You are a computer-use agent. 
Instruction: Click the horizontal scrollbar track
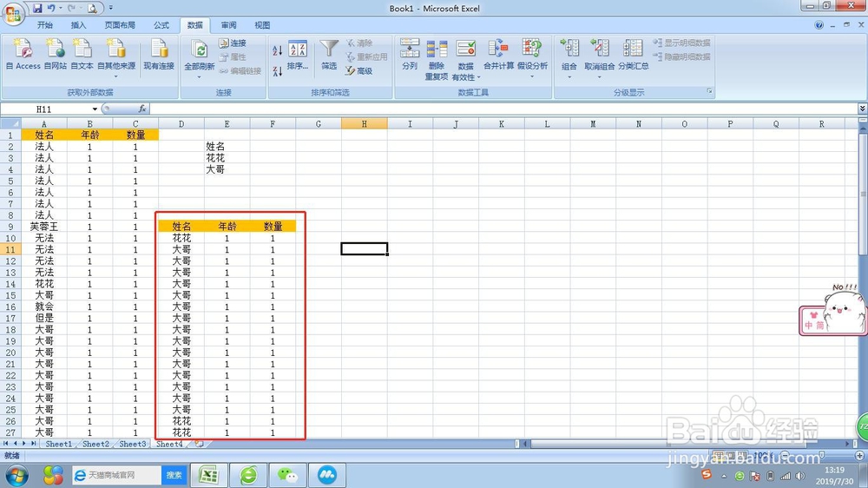(687, 444)
